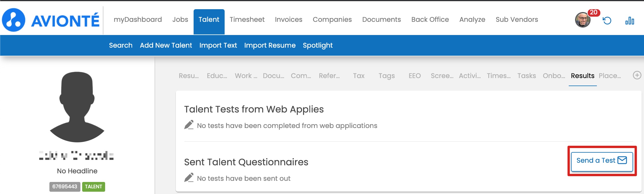Click pencil icon beside no tests sent
644x194 pixels.
point(189,178)
